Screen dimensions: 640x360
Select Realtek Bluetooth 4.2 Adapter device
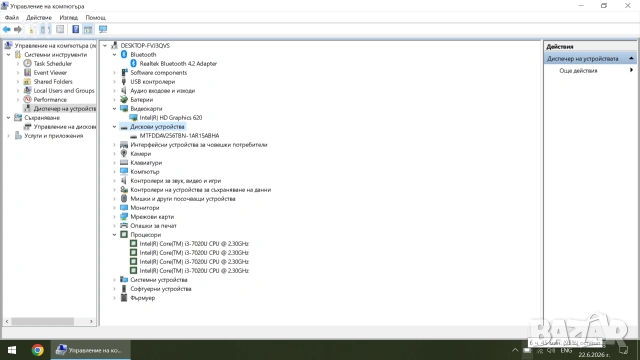point(178,64)
